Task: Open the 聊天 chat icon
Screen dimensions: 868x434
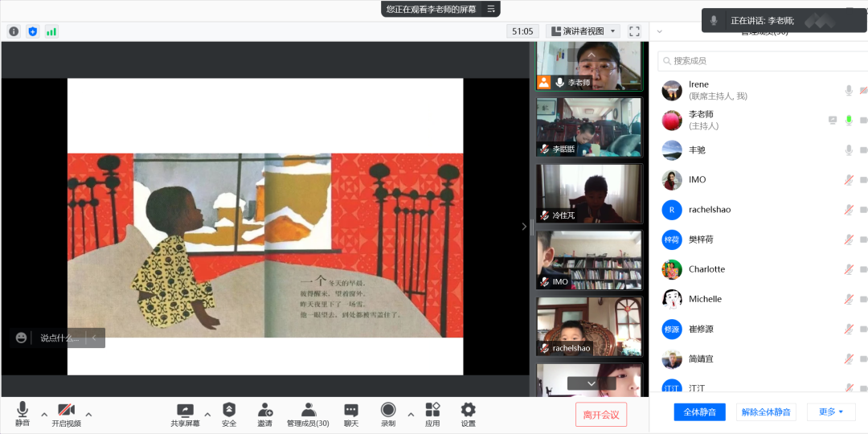Action: click(351, 410)
